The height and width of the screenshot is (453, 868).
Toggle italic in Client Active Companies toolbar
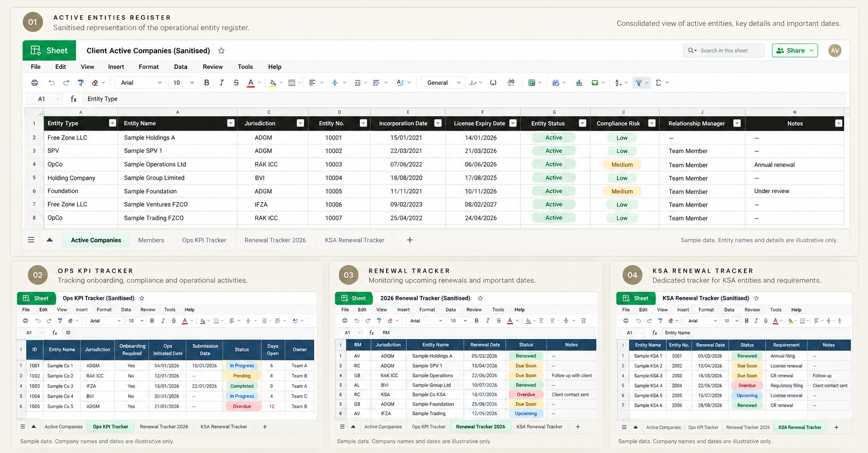pyautogui.click(x=222, y=82)
